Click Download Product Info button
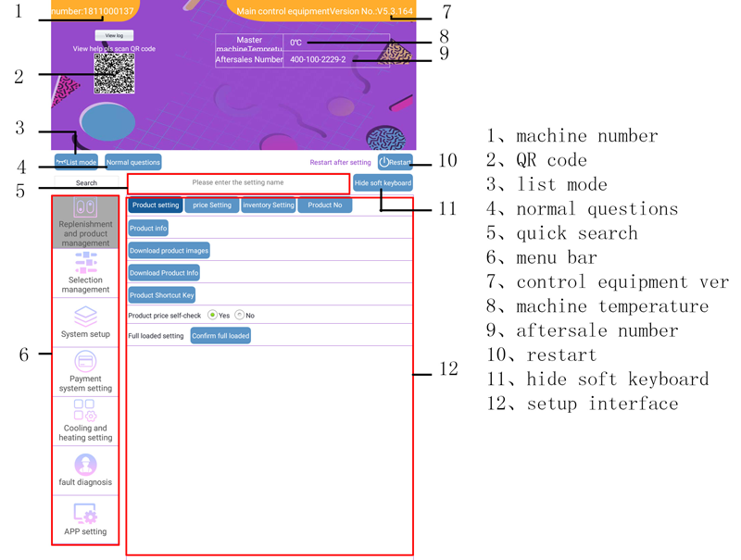The image size is (741, 560). pyautogui.click(x=164, y=273)
